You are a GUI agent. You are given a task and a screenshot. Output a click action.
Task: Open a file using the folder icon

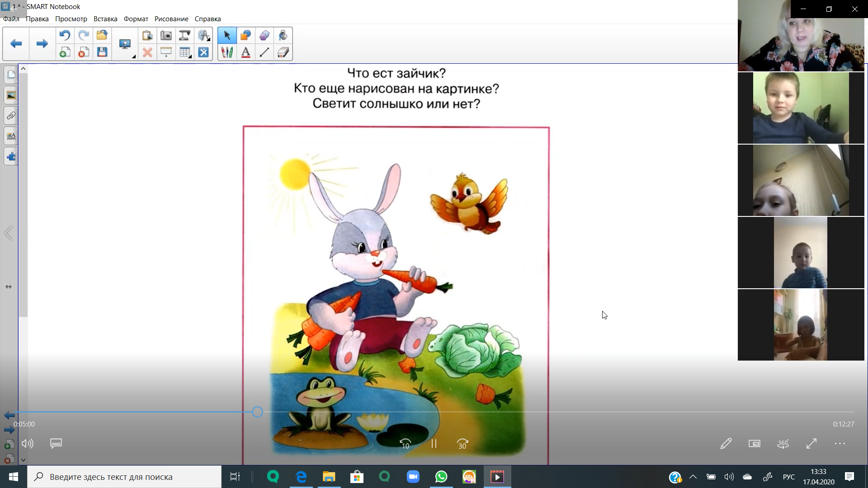[102, 35]
